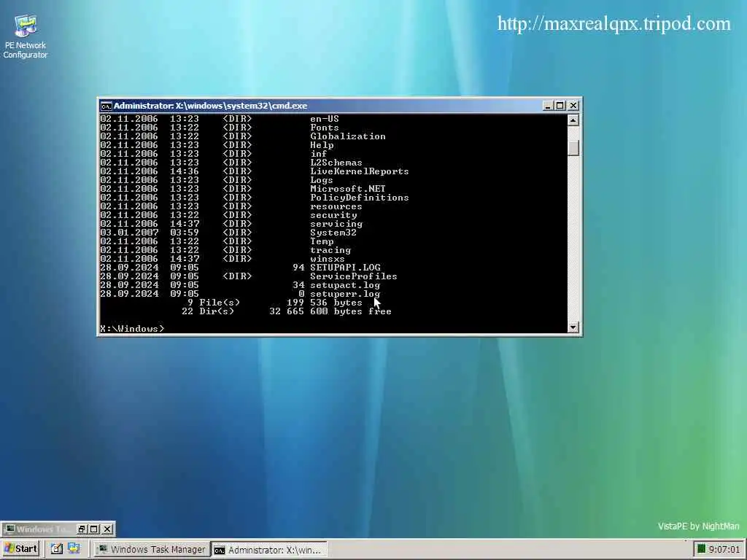Click the 03.01.2007 date on System32 row

[x=129, y=233]
